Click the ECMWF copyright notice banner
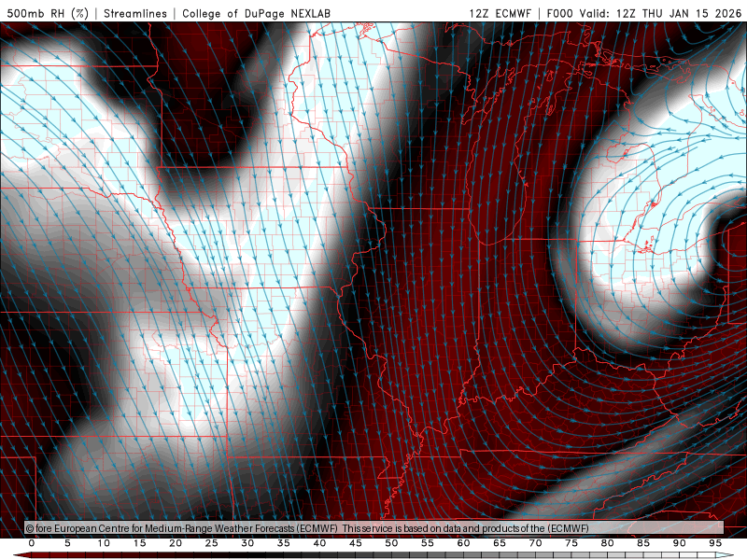This screenshot has height=560, width=747. (x=373, y=528)
